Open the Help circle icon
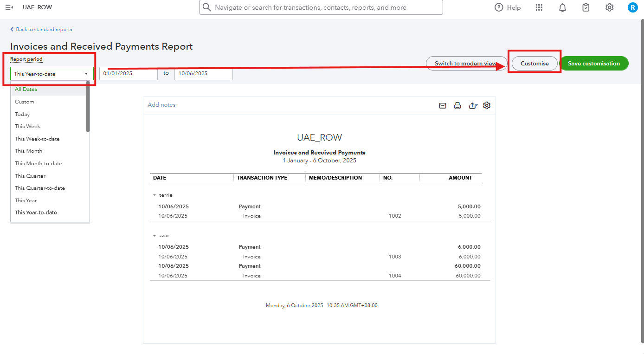 pyautogui.click(x=499, y=7)
